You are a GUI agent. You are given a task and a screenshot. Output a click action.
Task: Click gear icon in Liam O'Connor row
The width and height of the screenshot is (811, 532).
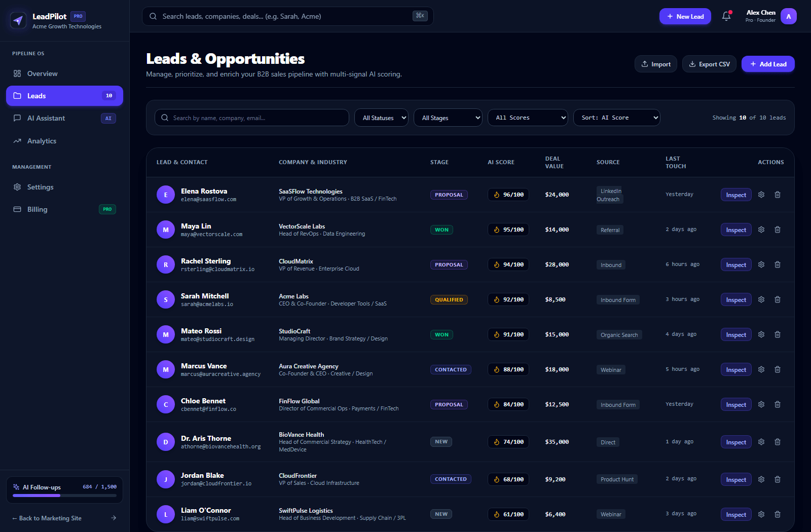pyautogui.click(x=761, y=514)
